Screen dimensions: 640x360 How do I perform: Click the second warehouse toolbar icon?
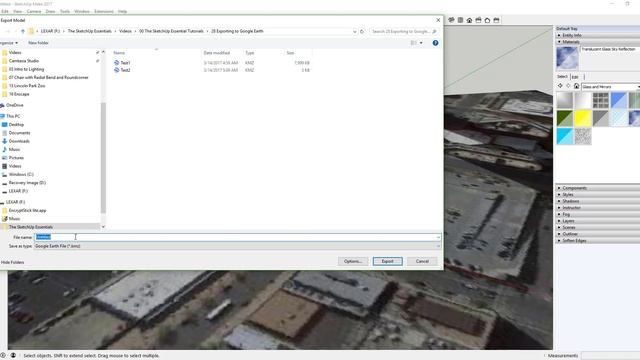tap(460, 20)
